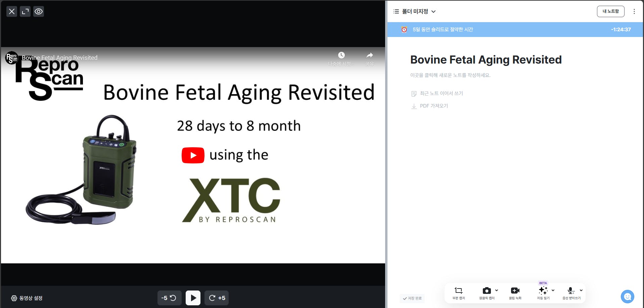Open 내 노트함 button
The image size is (644, 308).
tap(610, 11)
